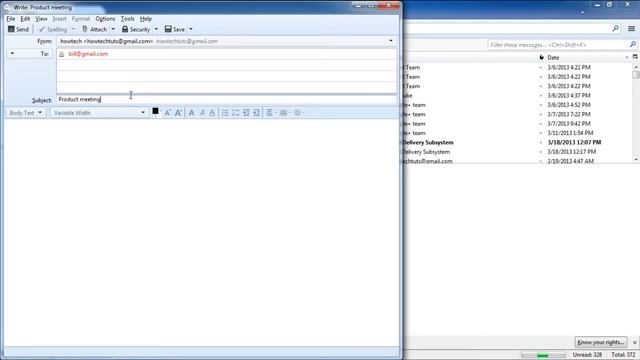The height and width of the screenshot is (360, 640).
Task: Focus the Filter these messages box
Action: [x=558, y=44]
